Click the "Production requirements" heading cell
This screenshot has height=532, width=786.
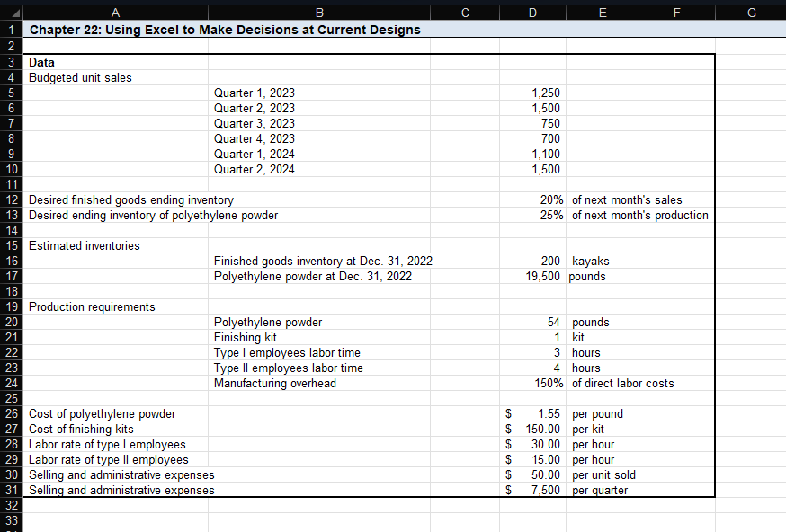coord(92,307)
